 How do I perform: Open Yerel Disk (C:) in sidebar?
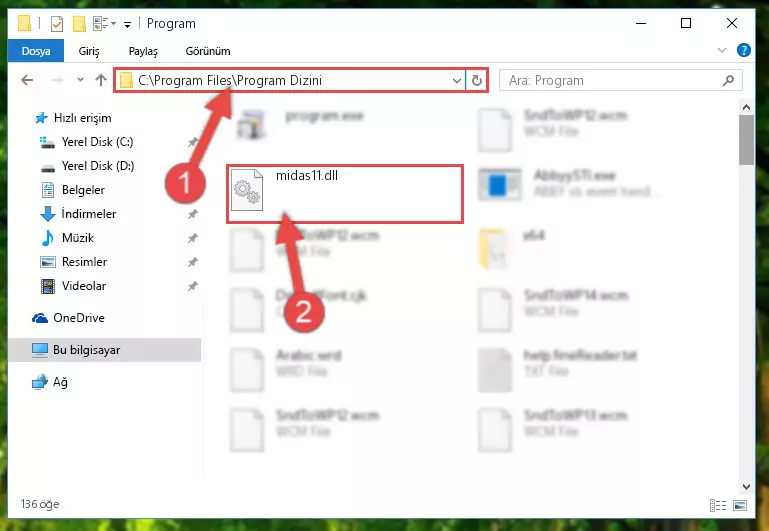coord(97,142)
